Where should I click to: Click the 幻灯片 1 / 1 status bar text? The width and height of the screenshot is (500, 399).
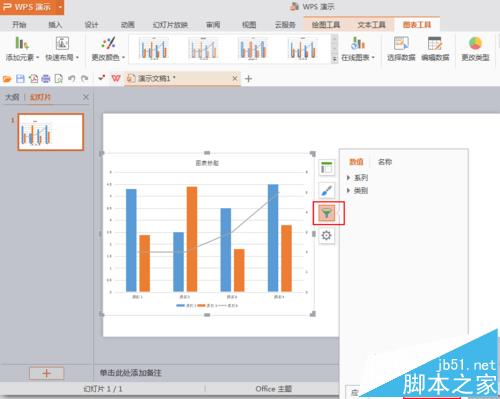[x=103, y=389]
